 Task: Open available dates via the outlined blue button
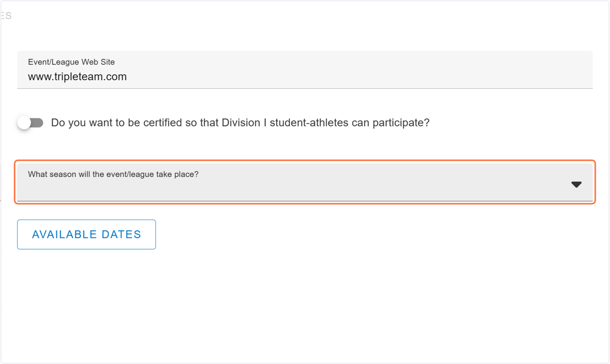point(86,234)
